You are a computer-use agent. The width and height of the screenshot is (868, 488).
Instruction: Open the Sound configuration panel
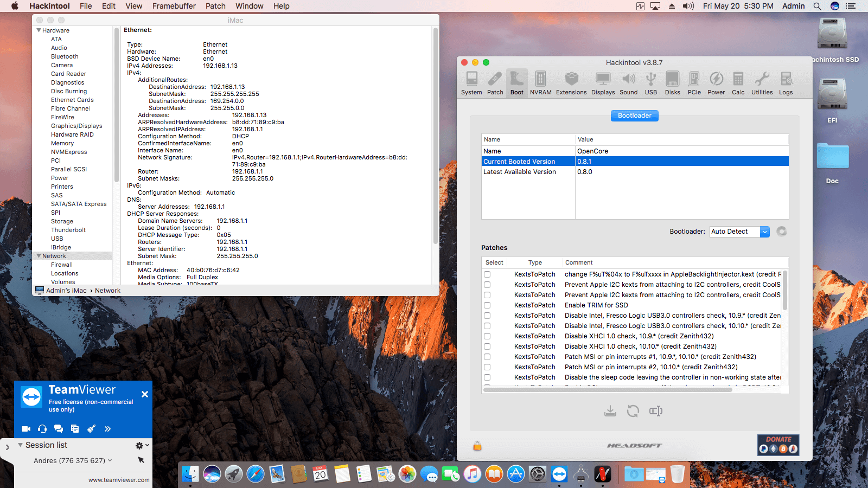pos(628,82)
